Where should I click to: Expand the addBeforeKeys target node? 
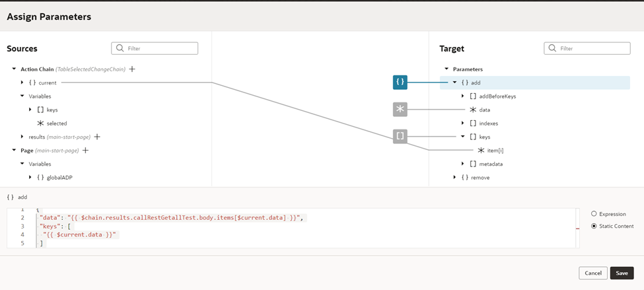[x=463, y=96]
